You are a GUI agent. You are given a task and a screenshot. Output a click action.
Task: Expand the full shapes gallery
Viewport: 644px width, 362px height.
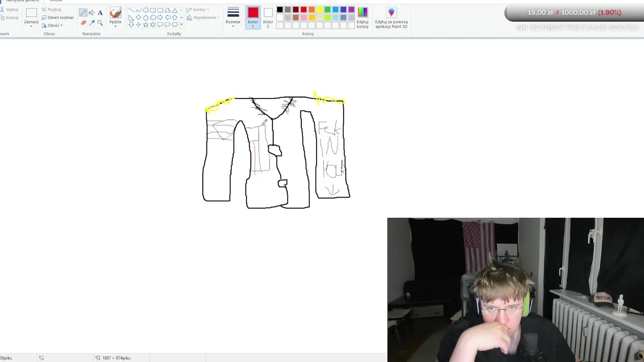182,25
